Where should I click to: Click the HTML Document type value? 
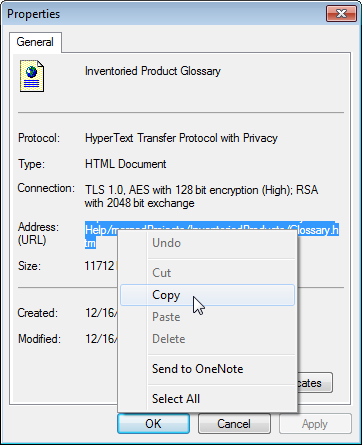pos(126,164)
